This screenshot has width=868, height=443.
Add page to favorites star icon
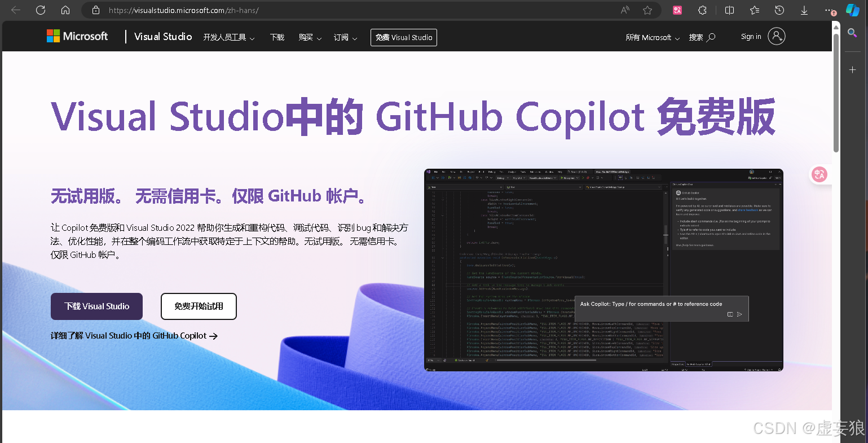[647, 10]
